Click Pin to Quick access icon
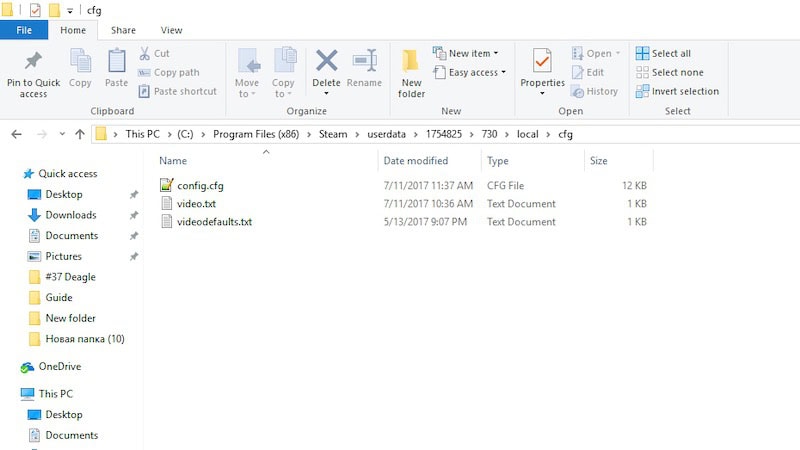800x450 pixels. tap(33, 61)
